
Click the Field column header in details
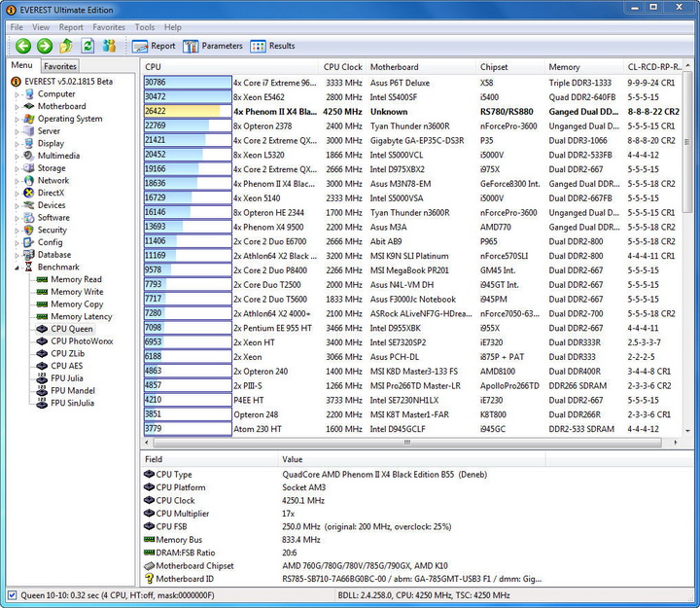[x=209, y=459]
